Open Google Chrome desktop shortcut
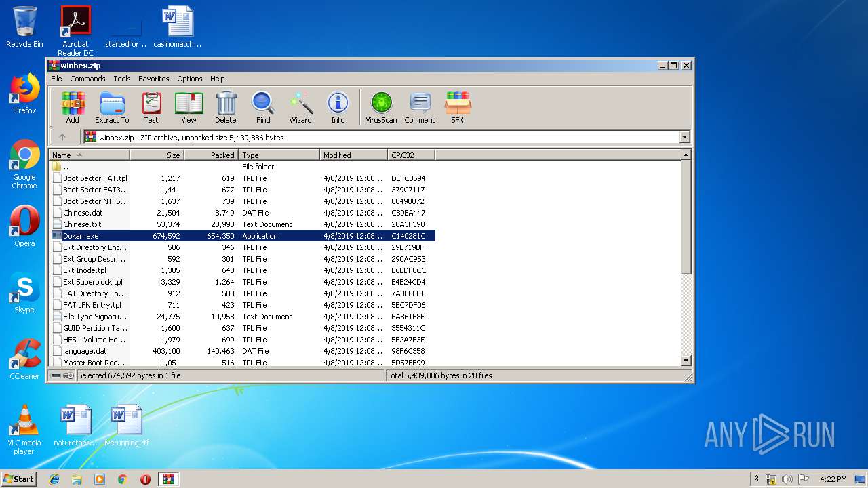 click(24, 165)
